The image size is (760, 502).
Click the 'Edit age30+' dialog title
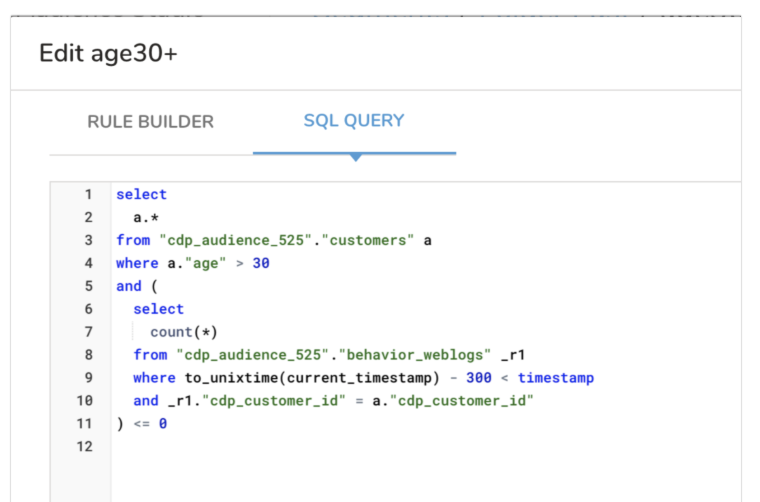click(108, 53)
